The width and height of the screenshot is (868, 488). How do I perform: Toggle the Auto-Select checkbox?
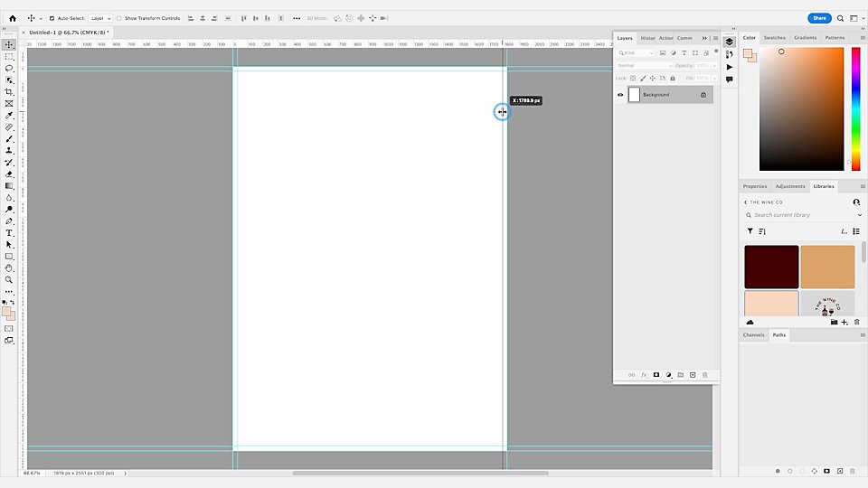52,18
